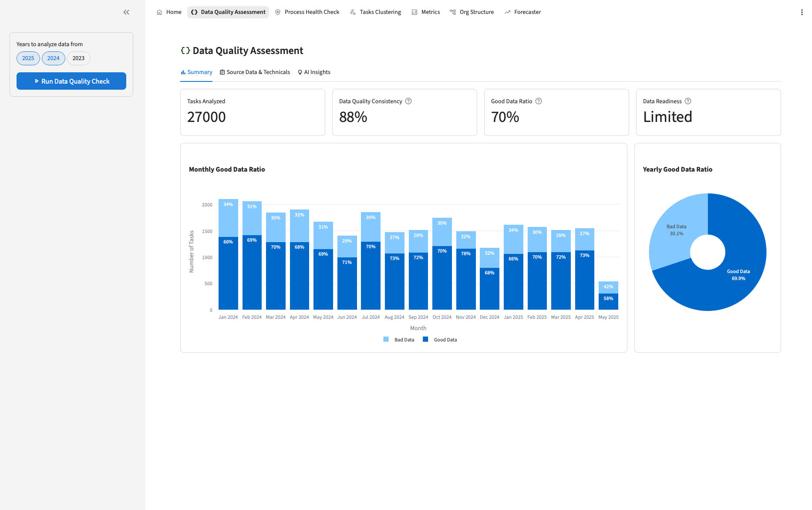Switch to Source Data & Technicals tab

click(x=255, y=72)
